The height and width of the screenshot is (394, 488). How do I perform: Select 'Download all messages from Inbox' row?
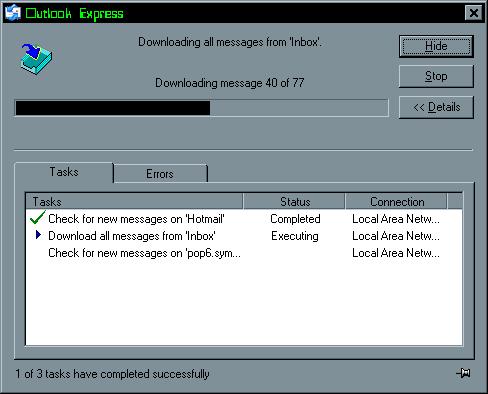pyautogui.click(x=244, y=236)
